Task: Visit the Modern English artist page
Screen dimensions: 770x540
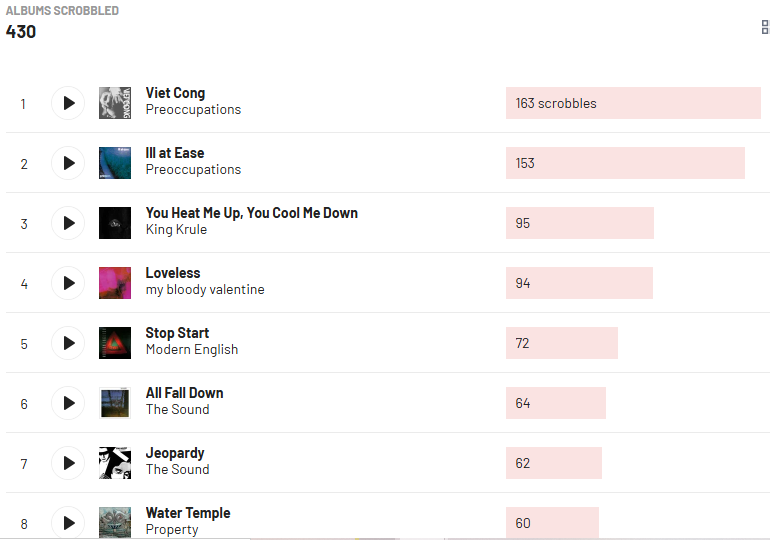Action: pos(192,350)
